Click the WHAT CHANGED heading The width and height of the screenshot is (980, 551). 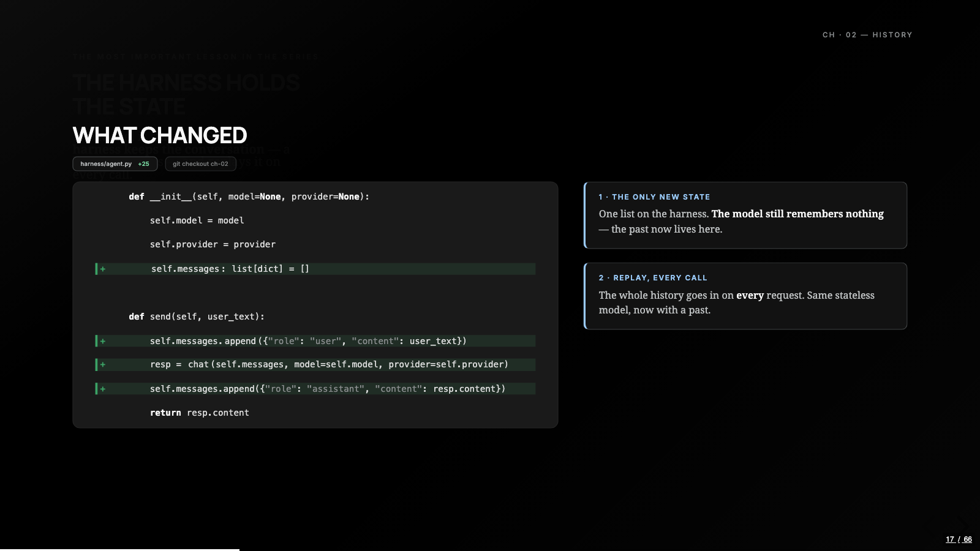[x=160, y=135]
